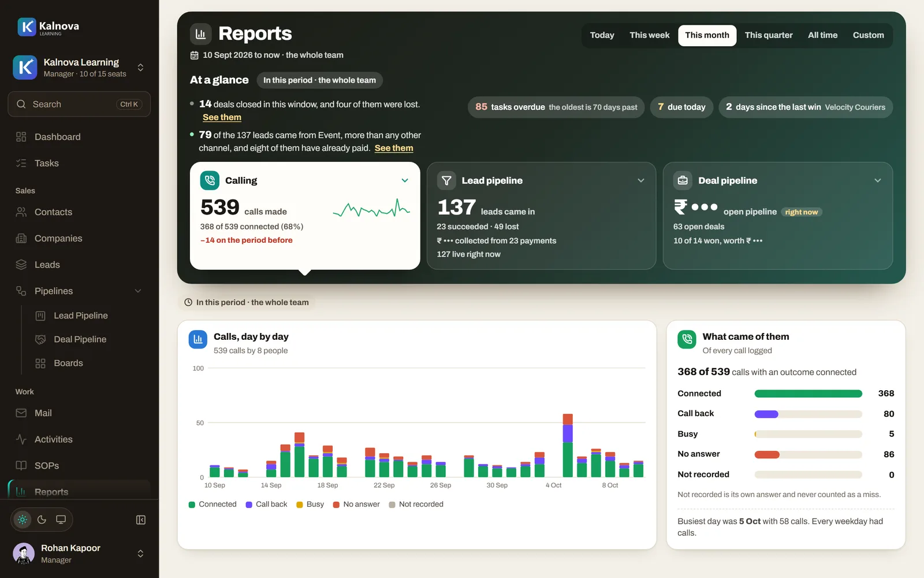Open Deal Pipeline sub-item
The height and width of the screenshot is (578, 924).
[80, 339]
